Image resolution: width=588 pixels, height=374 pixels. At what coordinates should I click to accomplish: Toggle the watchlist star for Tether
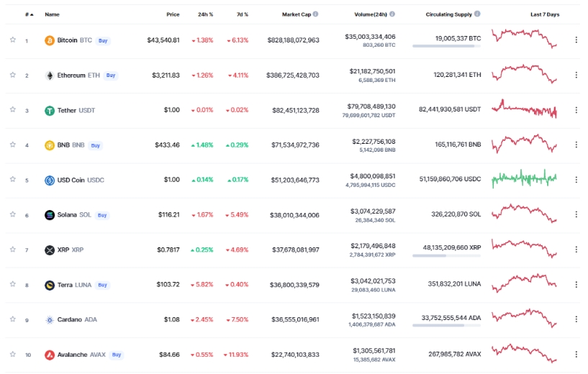[x=13, y=109]
